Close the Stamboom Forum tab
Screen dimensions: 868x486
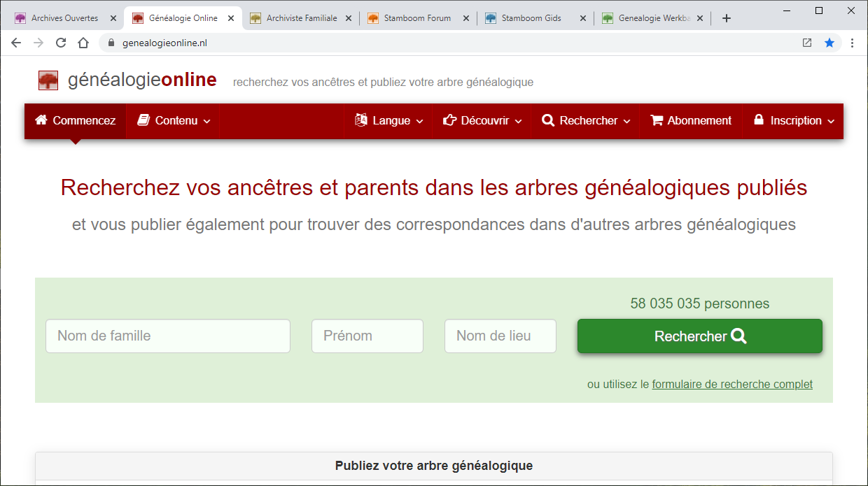coord(466,18)
